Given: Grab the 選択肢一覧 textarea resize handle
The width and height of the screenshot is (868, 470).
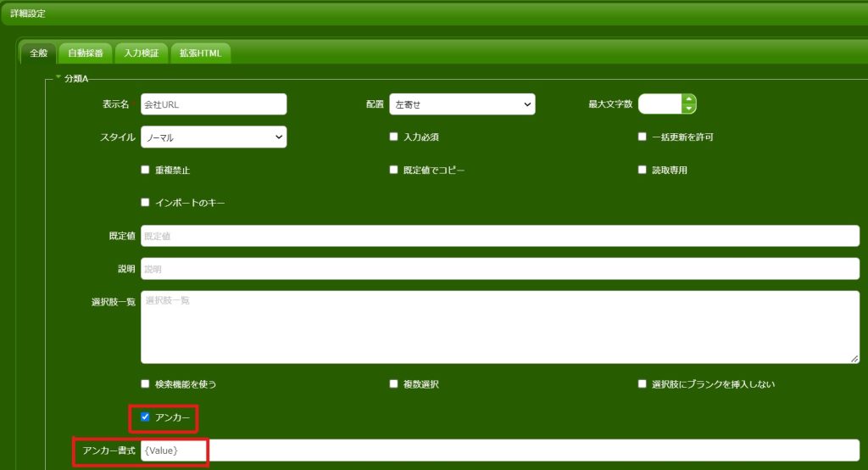Looking at the screenshot, I should pyautogui.click(x=854, y=359).
